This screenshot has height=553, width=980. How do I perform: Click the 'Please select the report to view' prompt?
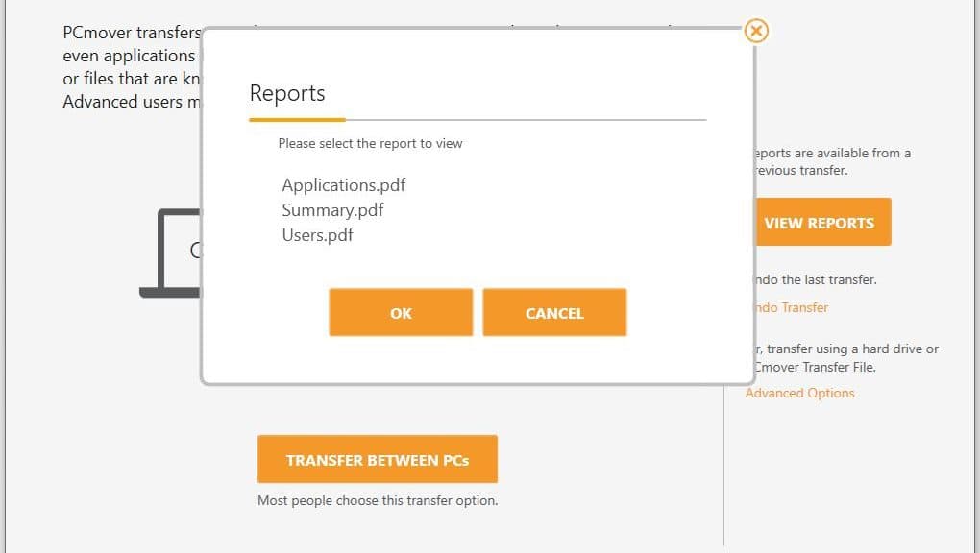pyautogui.click(x=370, y=144)
